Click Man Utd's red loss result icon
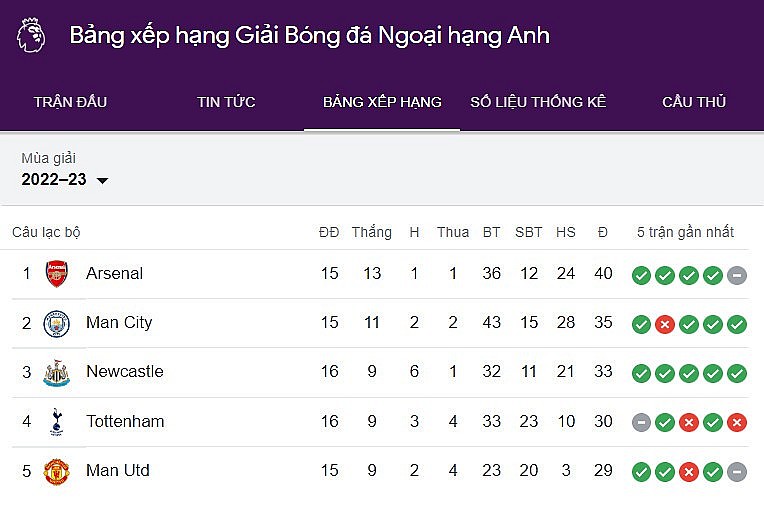The width and height of the screenshot is (764, 509). tap(689, 471)
